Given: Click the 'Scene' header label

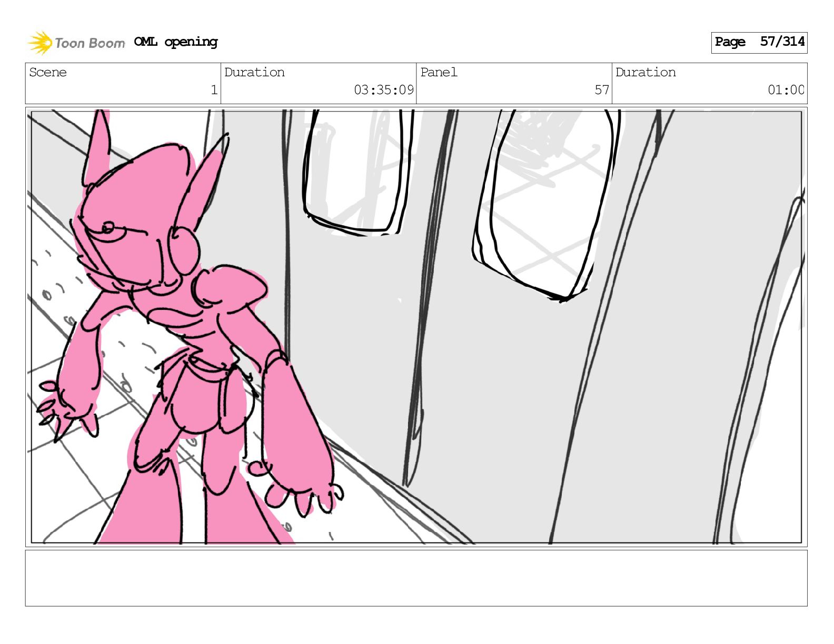Looking at the screenshot, I should 48,72.
